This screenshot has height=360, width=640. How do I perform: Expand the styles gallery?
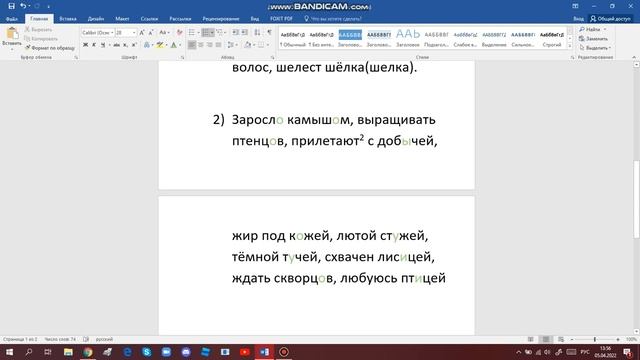pos(570,46)
